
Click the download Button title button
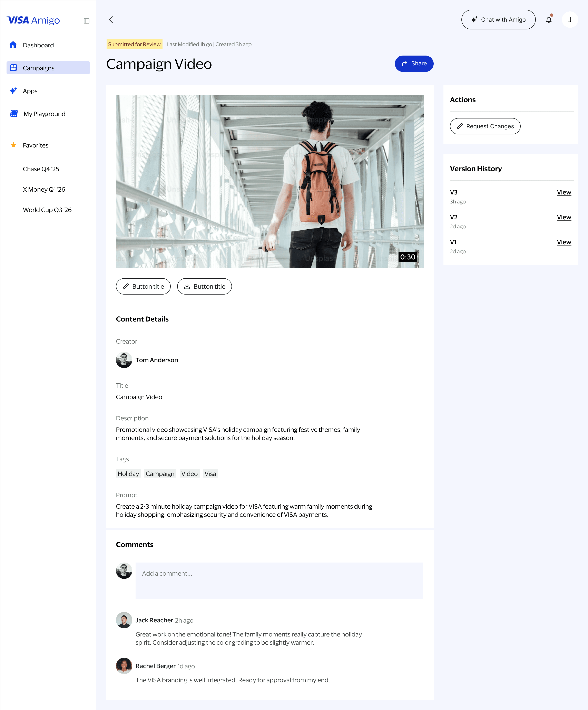click(x=204, y=286)
